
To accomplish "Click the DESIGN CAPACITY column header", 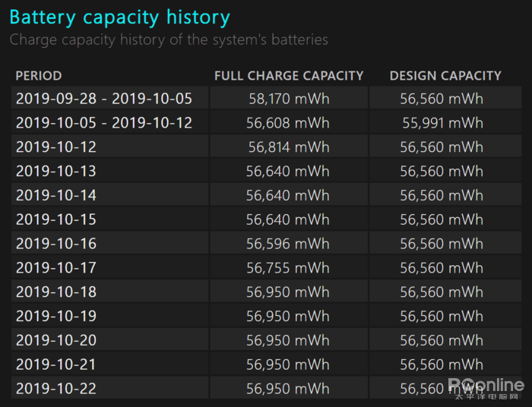I will [445, 76].
